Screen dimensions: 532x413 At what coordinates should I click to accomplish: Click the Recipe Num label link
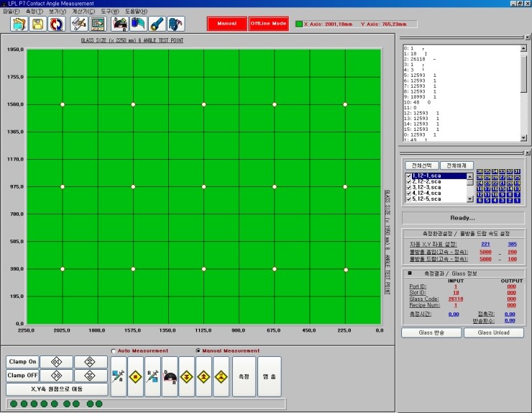[424, 305]
